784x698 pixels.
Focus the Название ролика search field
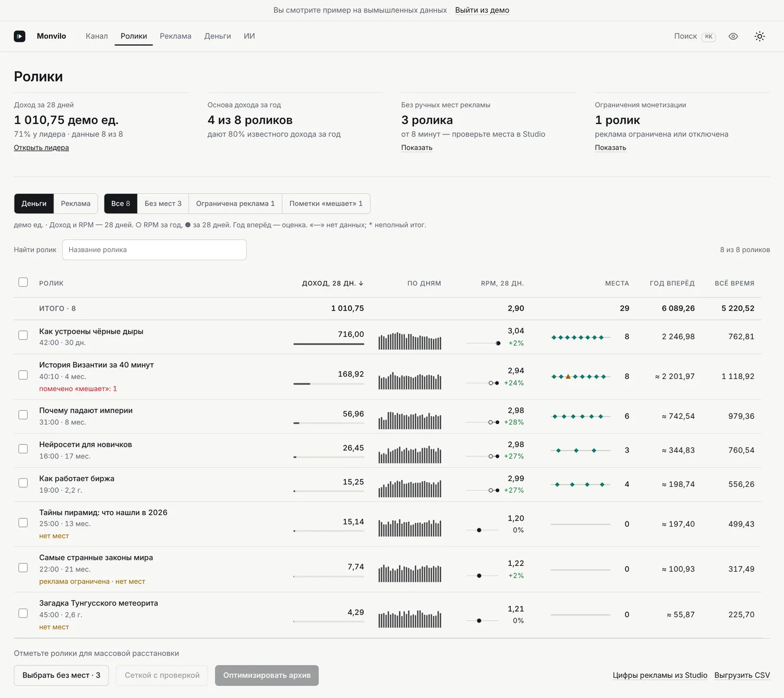point(154,250)
